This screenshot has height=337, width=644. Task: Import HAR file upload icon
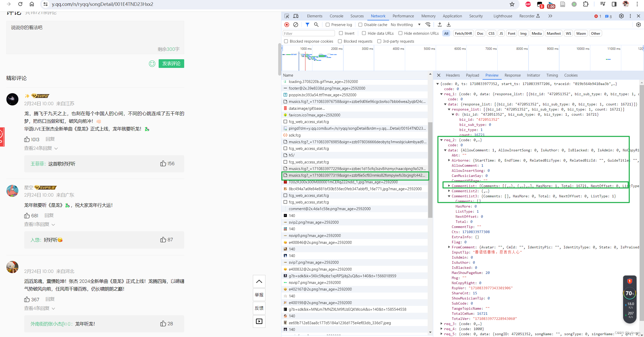(x=440, y=25)
